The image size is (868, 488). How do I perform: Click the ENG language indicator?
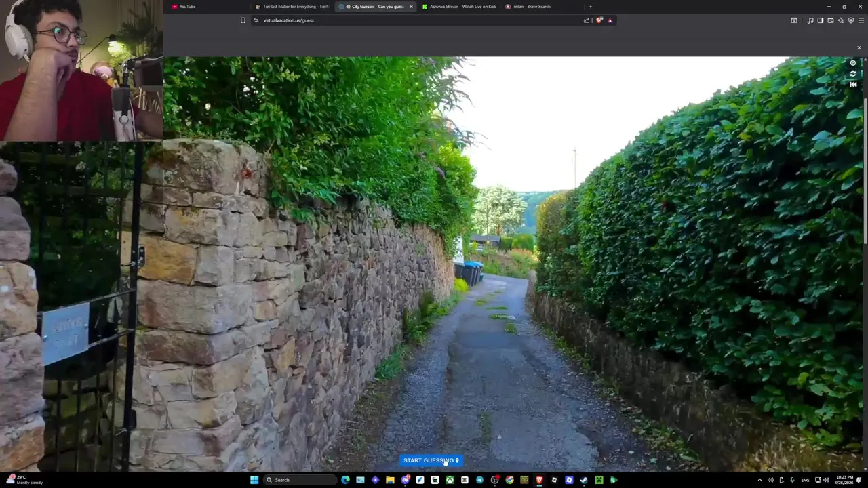coord(806,480)
